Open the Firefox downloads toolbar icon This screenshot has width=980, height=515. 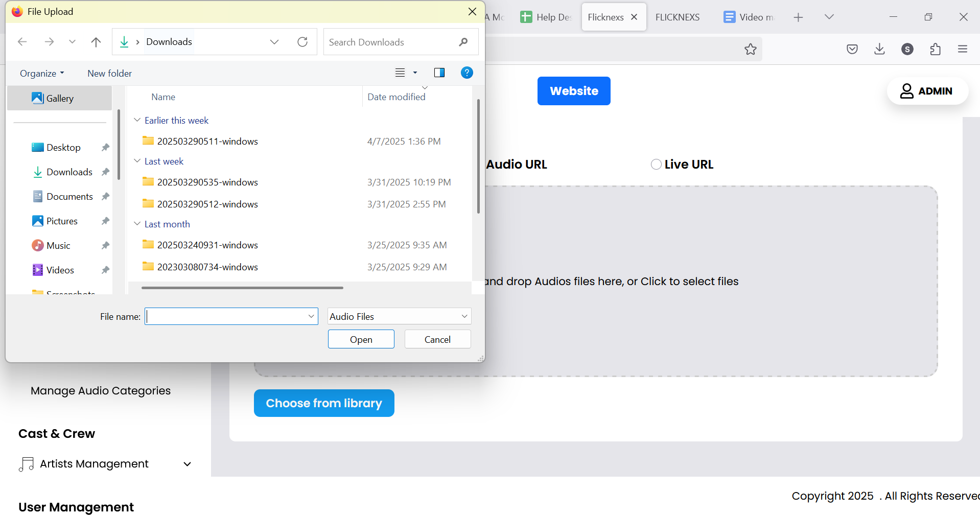click(x=879, y=49)
